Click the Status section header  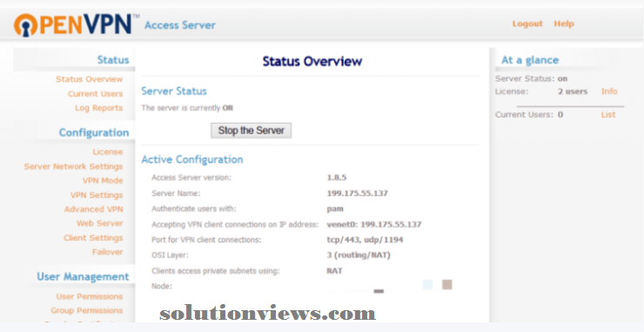tap(113, 60)
